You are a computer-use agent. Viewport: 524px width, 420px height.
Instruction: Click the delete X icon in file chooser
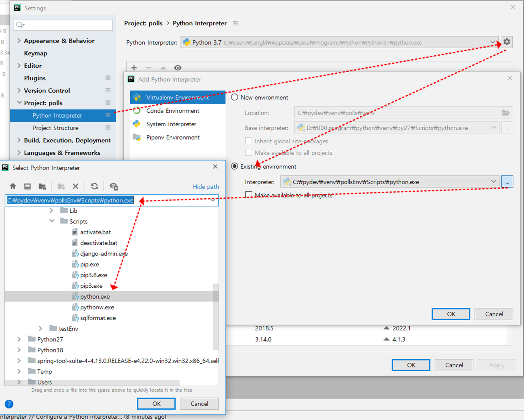tap(76, 186)
